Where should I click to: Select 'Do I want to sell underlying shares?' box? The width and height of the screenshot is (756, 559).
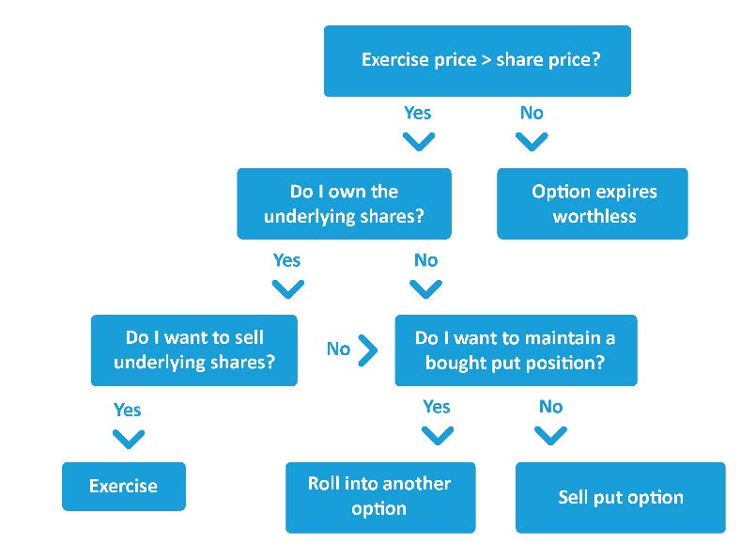click(194, 349)
